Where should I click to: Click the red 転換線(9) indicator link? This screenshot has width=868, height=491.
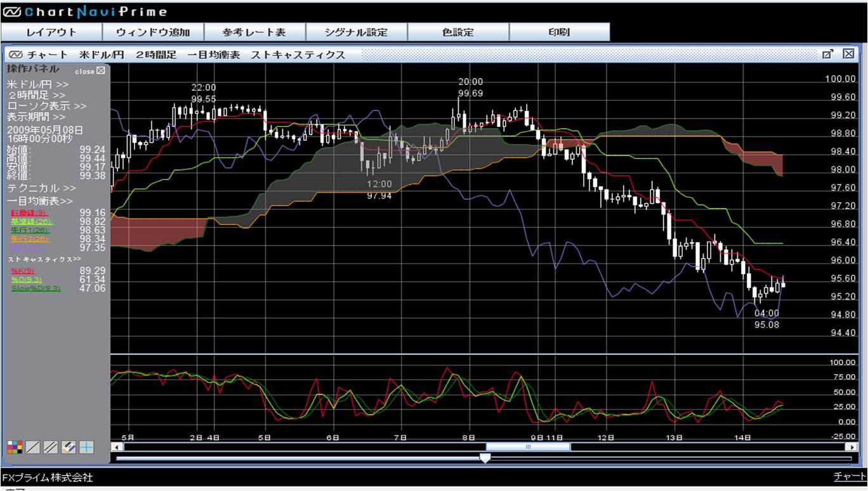pos(29,213)
